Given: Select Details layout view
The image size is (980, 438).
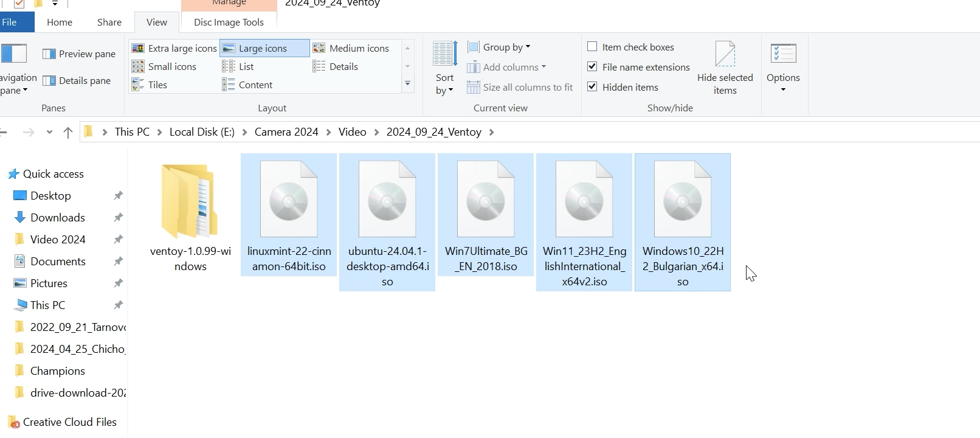Looking at the screenshot, I should pos(336,66).
